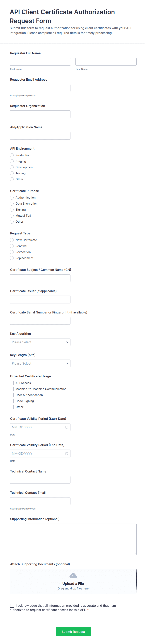Open the End Date calendar picker icon

click(x=67, y=453)
